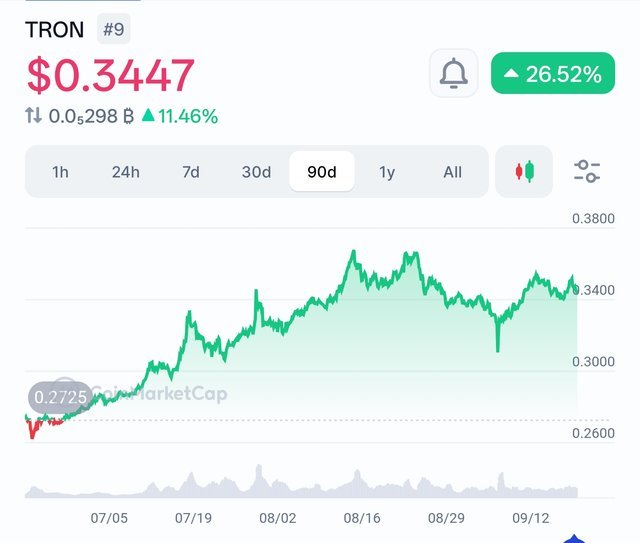Screen dimensions: 640x543
Task: Switch chart to 7d range
Action: click(x=191, y=172)
